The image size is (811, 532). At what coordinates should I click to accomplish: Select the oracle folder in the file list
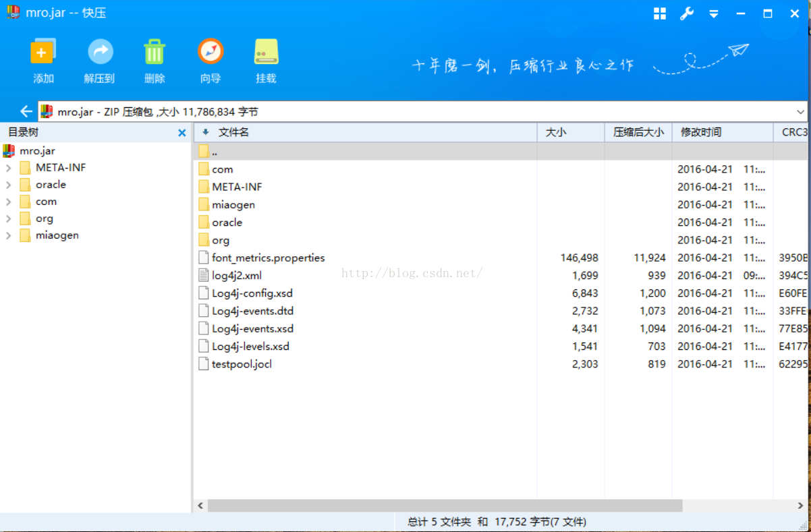(501, 222)
